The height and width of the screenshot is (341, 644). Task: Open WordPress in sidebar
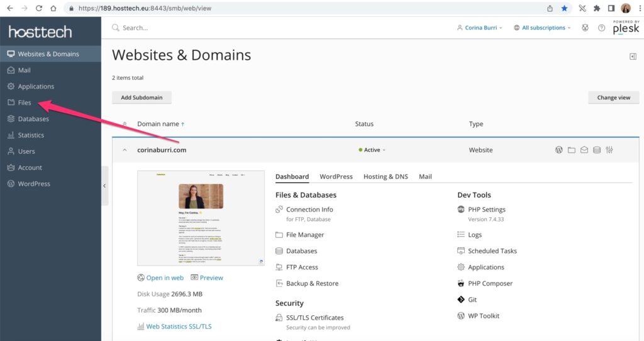50,183
